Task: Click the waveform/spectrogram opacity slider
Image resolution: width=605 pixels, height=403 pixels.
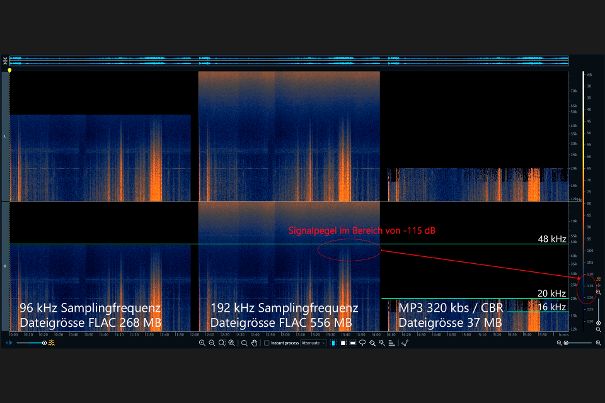Action: 28,343
